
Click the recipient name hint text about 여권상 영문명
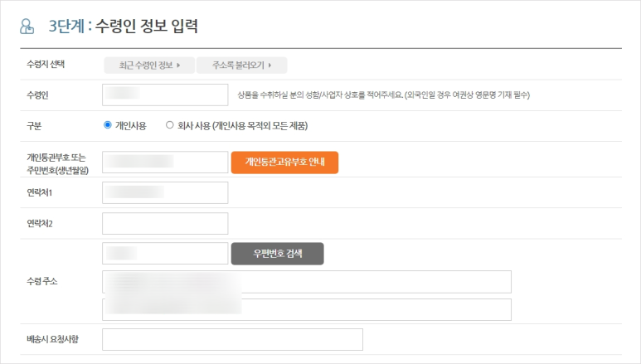pos(383,95)
